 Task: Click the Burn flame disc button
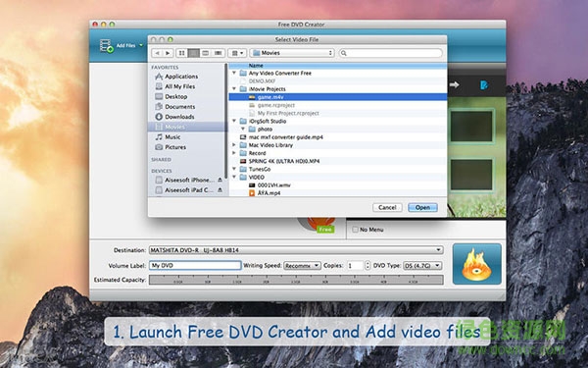477,264
